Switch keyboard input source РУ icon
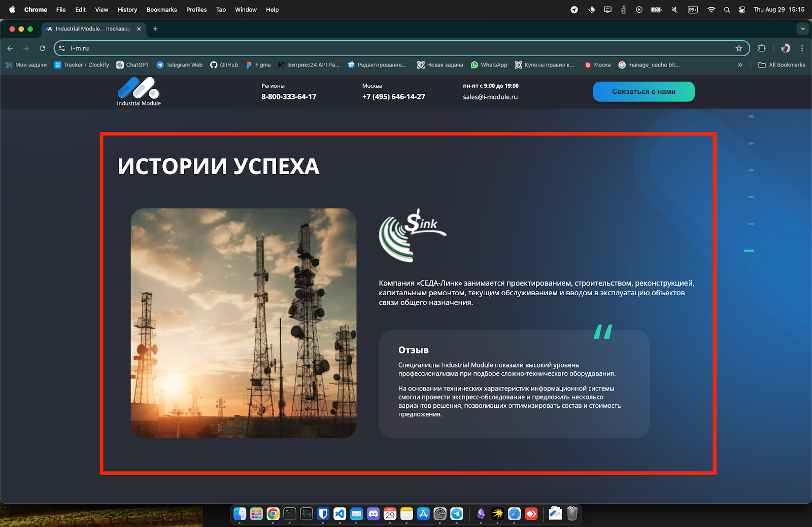 [x=693, y=10]
